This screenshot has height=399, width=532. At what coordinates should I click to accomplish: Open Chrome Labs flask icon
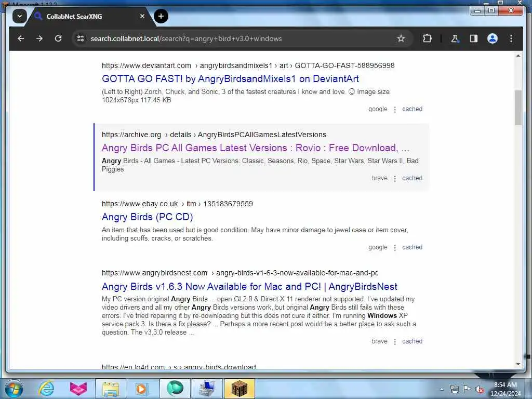(x=455, y=38)
